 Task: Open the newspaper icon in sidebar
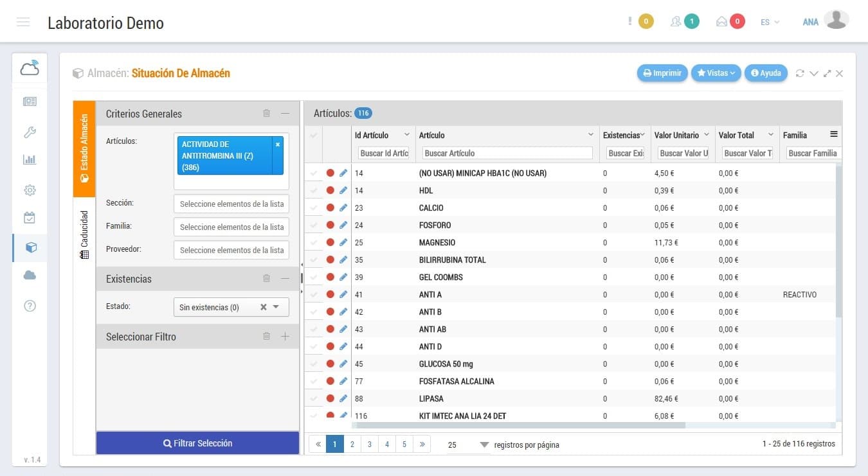pos(30,101)
